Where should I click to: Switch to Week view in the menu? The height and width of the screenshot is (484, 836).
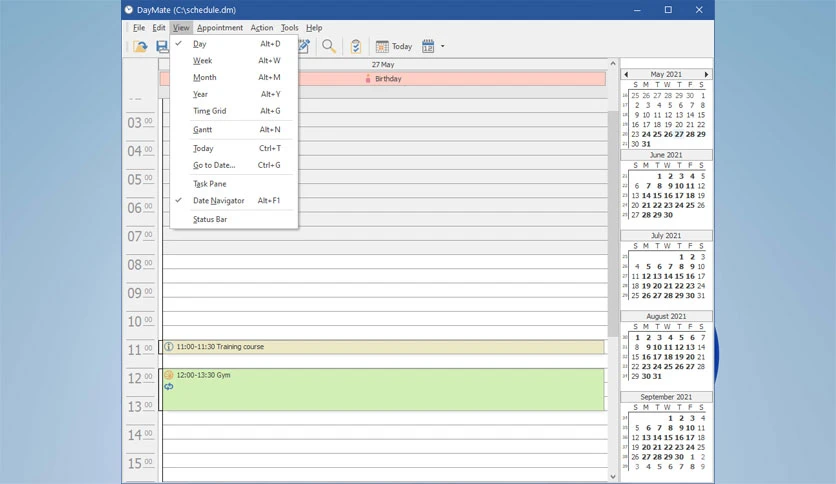[x=234, y=61]
